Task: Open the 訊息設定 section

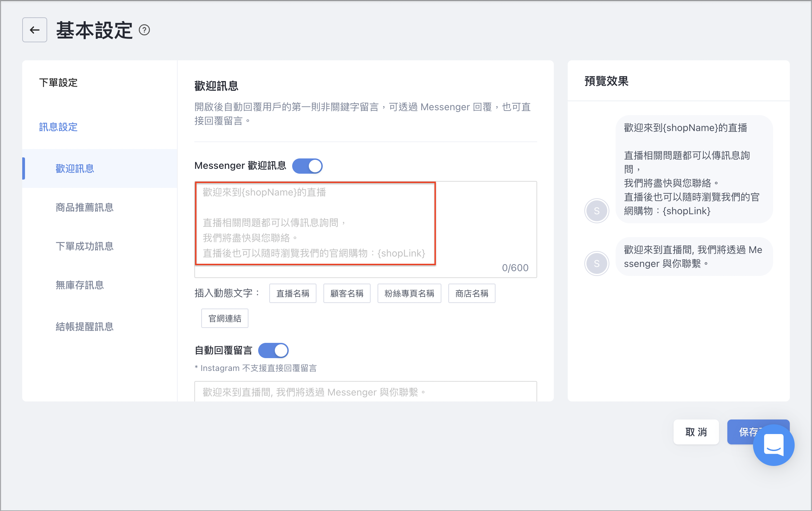Action: pyautogui.click(x=58, y=127)
